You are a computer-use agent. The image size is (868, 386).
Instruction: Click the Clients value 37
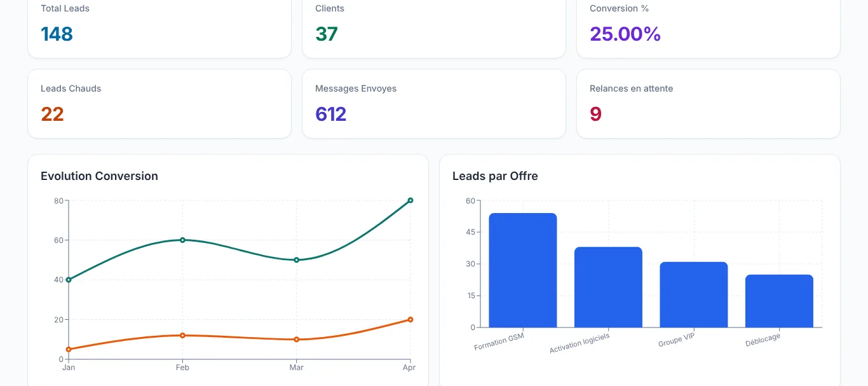point(327,34)
